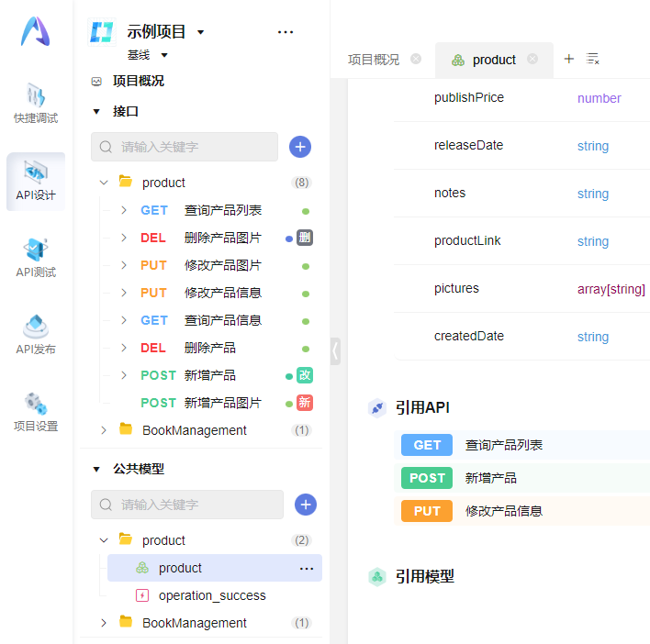This screenshot has height=644, width=650.
Task: Click the add button beside 公共模型 search
Action: pyautogui.click(x=305, y=504)
